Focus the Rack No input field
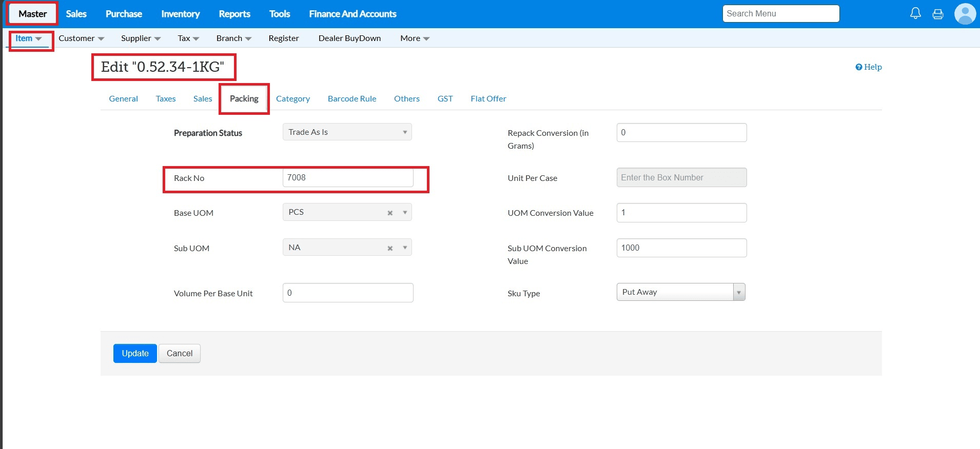The width and height of the screenshot is (980, 449). pyautogui.click(x=347, y=178)
